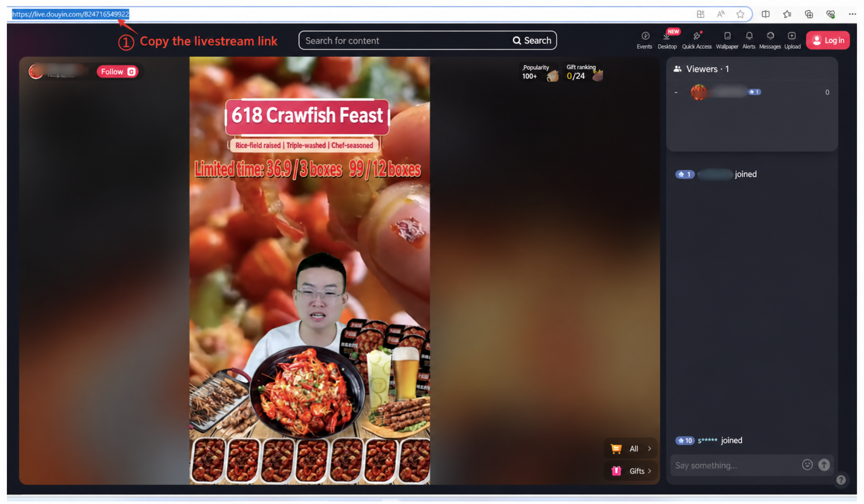Click the Say something chat input
This screenshot has height=504, width=864.
(x=735, y=465)
